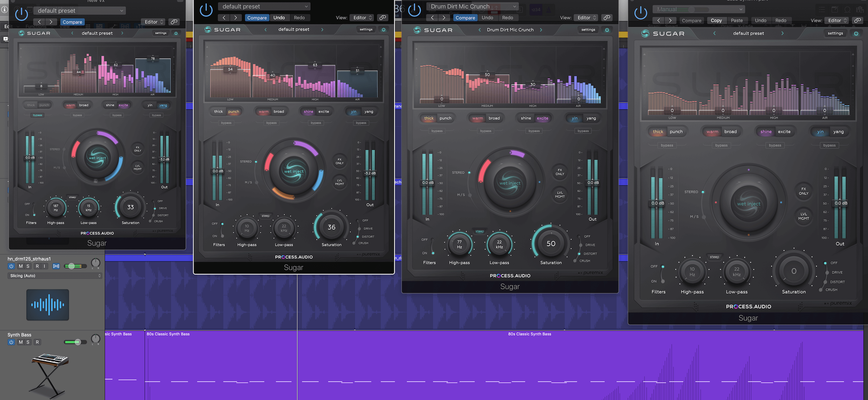Mute the Synth Bass track
The height and width of the screenshot is (400, 868).
pos(21,342)
